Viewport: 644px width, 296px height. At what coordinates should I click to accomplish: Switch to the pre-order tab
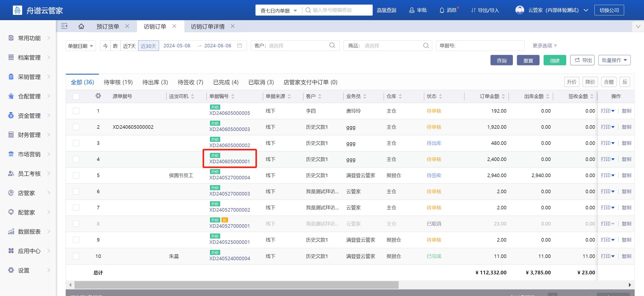click(108, 26)
